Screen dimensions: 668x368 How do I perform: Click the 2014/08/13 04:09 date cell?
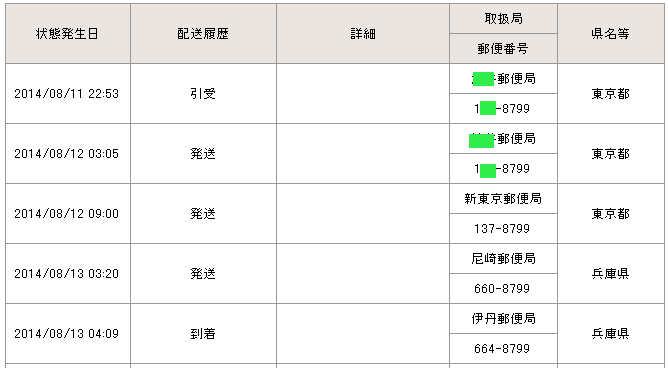(68, 334)
